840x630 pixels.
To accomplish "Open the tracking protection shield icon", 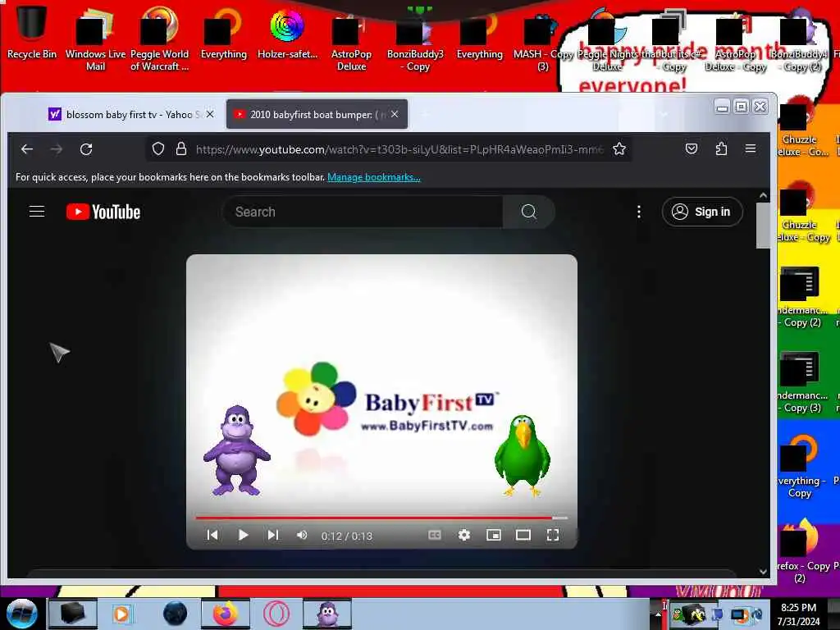I will [158, 148].
